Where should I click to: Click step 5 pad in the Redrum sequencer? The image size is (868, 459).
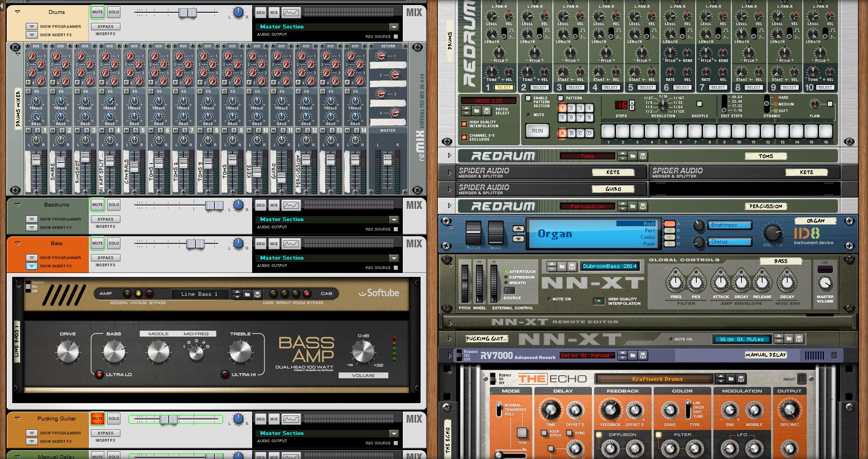666,132
